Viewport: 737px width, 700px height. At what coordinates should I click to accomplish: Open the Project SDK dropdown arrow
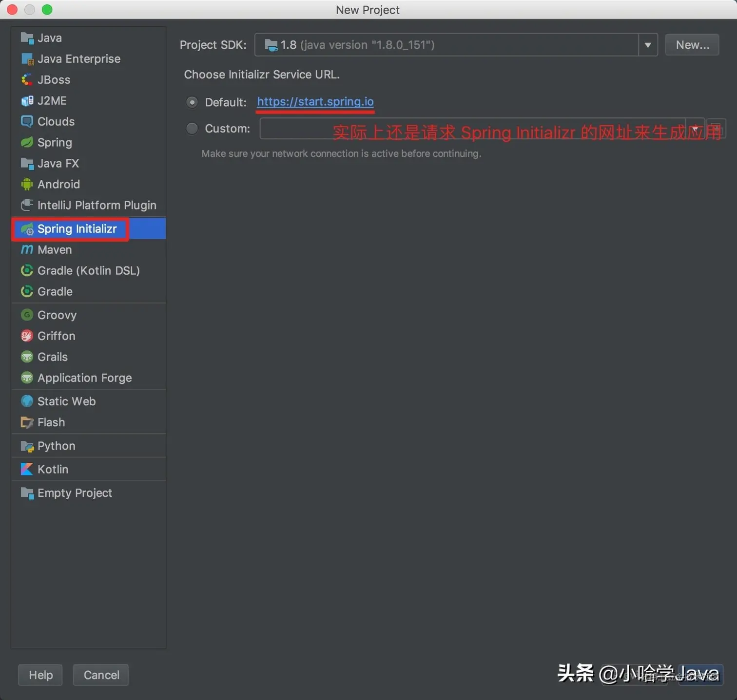pos(648,45)
